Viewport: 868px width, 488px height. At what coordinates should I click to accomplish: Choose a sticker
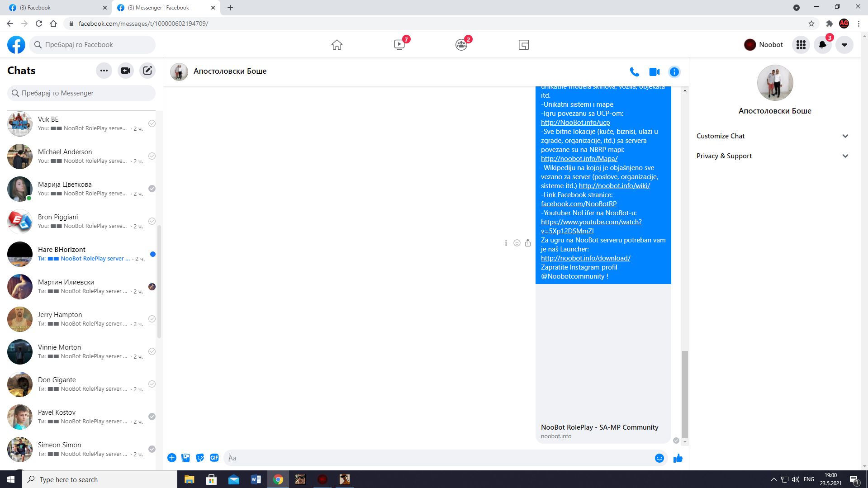tap(200, 458)
